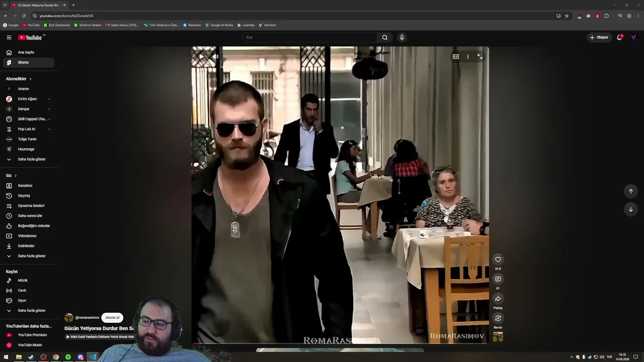The height and width of the screenshot is (362, 644).
Task: Open the Windows Start menu
Action: [6, 357]
